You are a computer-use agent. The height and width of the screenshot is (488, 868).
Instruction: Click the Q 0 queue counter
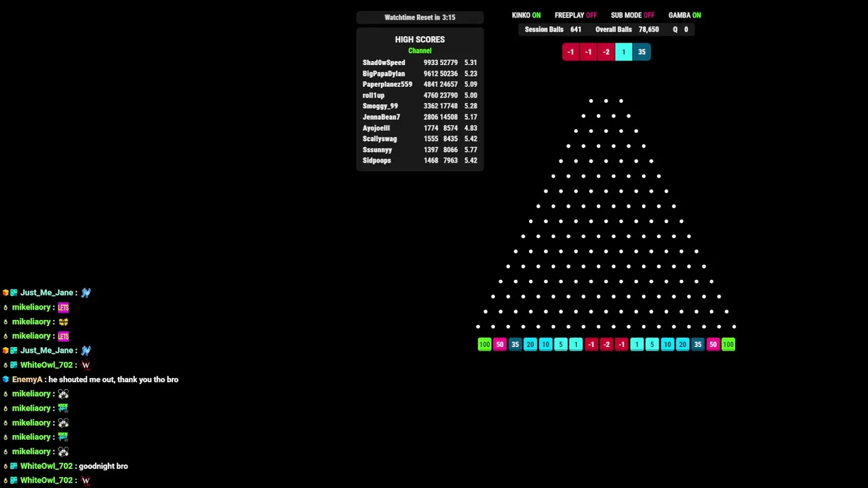(x=680, y=30)
